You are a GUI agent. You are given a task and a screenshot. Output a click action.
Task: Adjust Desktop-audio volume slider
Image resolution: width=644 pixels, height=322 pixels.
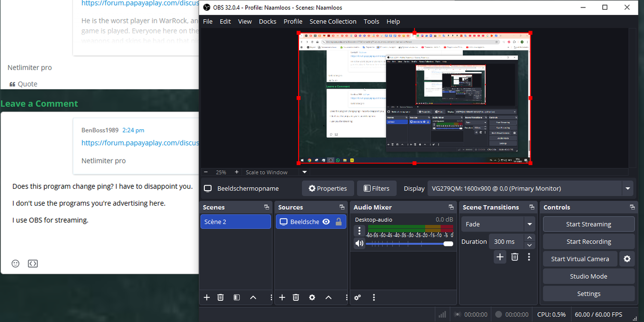tap(409, 244)
